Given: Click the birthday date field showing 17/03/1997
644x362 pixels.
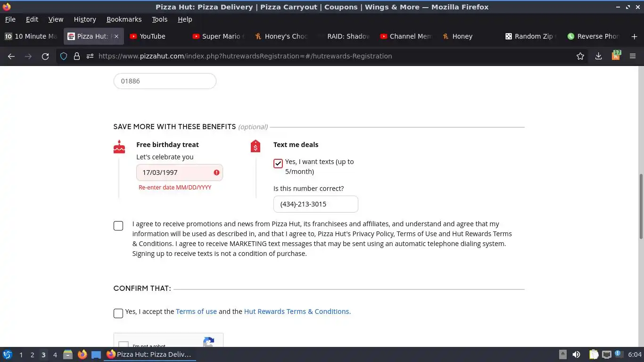Looking at the screenshot, I should coord(180,173).
